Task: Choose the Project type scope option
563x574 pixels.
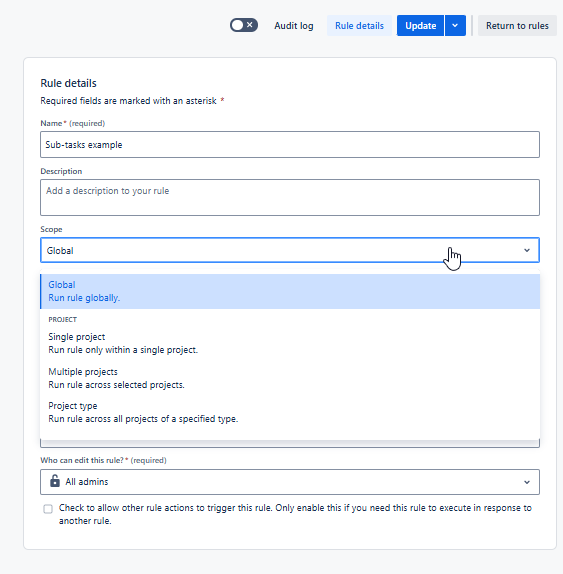Action: 290,412
